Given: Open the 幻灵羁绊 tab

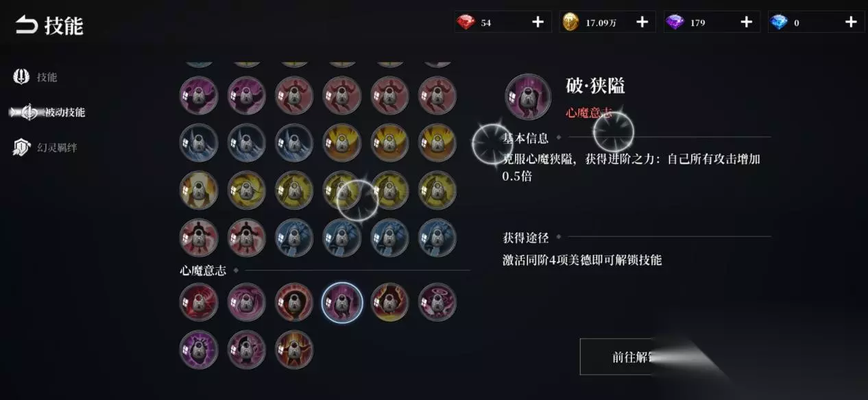Looking at the screenshot, I should pos(45,147).
